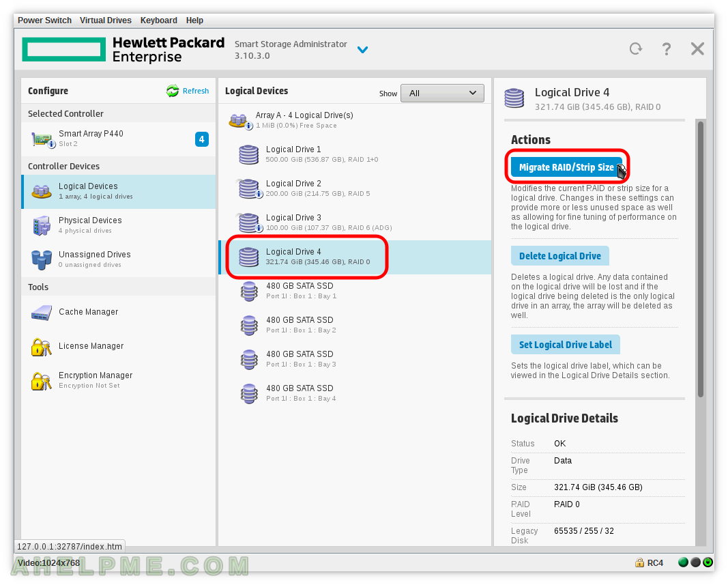
Task: Select Encryption Manager label
Action: tap(96, 375)
